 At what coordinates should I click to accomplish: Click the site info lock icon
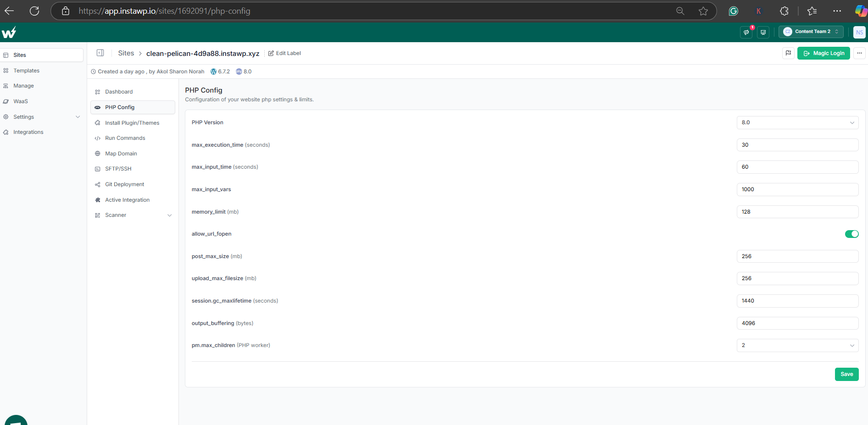[66, 11]
